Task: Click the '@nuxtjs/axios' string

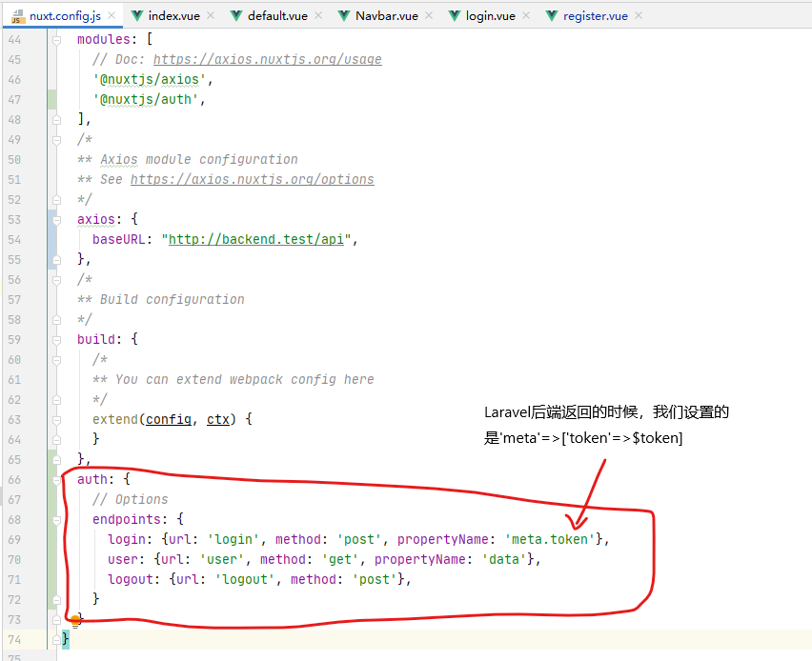Action: (150, 80)
